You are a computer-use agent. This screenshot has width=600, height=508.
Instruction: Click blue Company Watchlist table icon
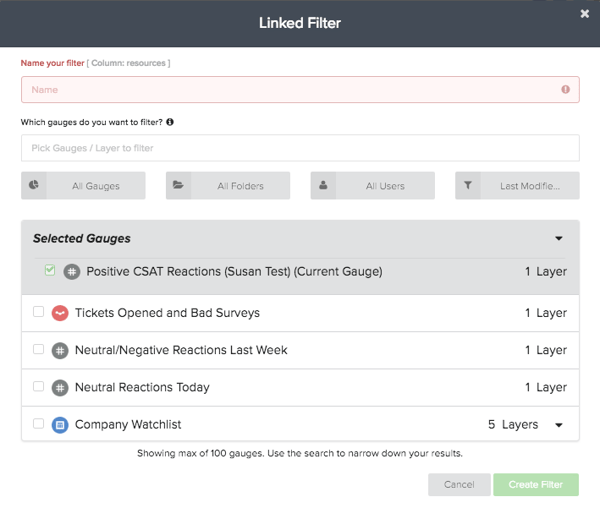[60, 425]
